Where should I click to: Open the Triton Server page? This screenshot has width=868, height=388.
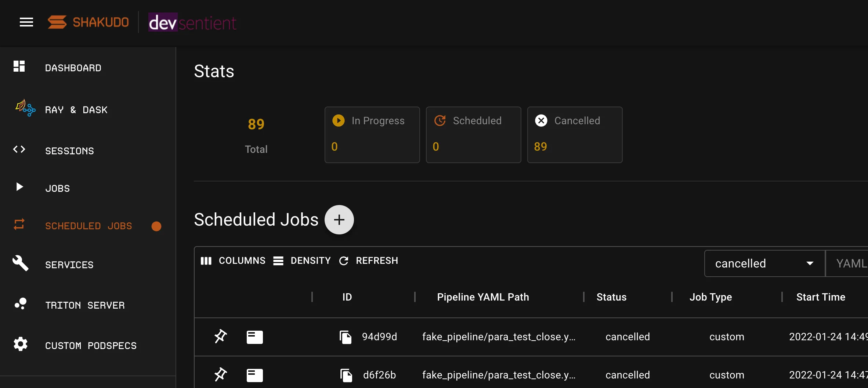(x=85, y=305)
